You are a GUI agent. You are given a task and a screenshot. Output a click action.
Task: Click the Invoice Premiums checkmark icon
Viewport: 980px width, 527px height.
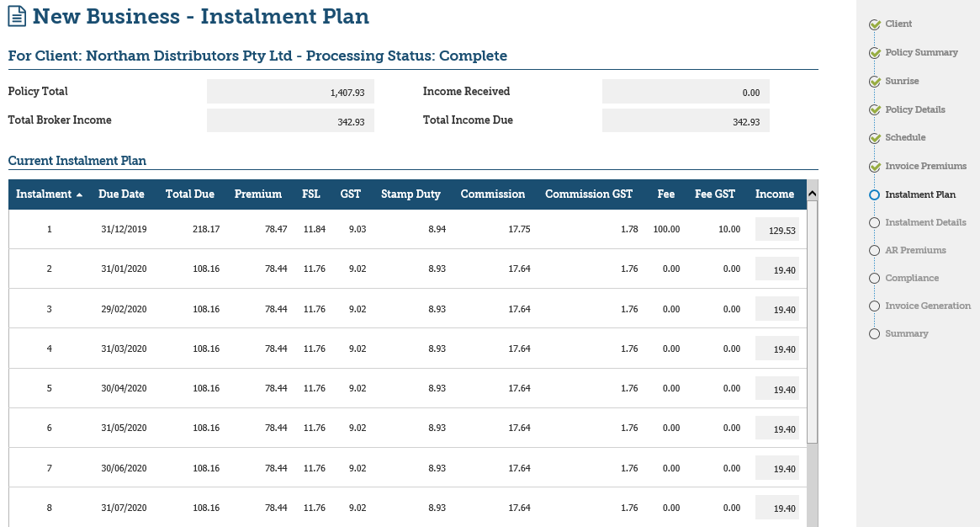pos(875,167)
